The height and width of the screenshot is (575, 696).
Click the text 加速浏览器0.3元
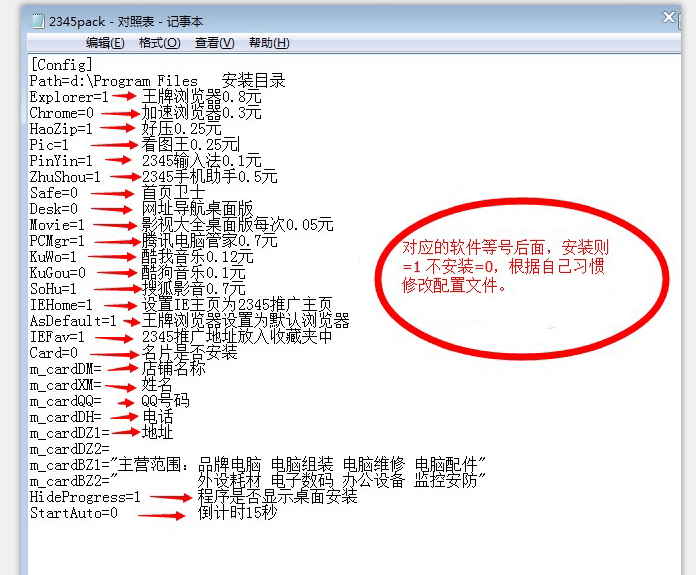pos(202,113)
